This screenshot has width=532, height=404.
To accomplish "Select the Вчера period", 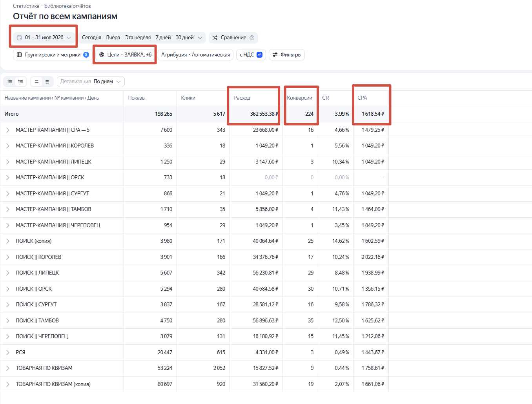I will point(113,38).
